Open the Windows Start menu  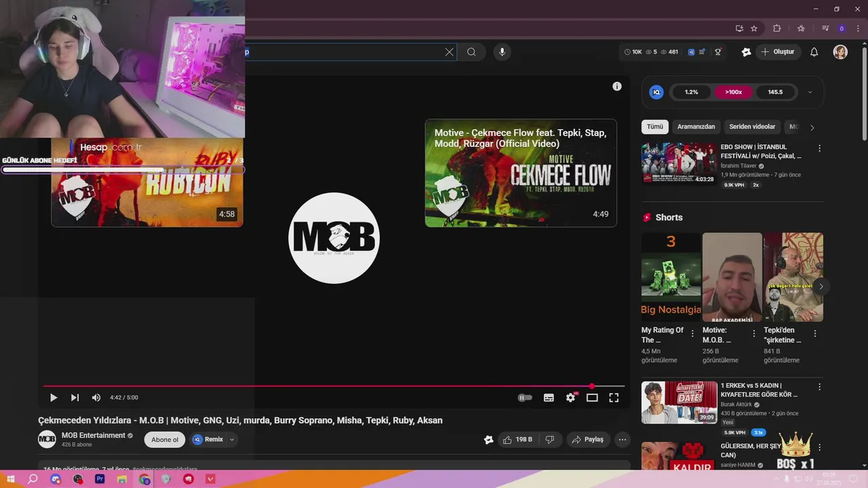click(x=11, y=479)
